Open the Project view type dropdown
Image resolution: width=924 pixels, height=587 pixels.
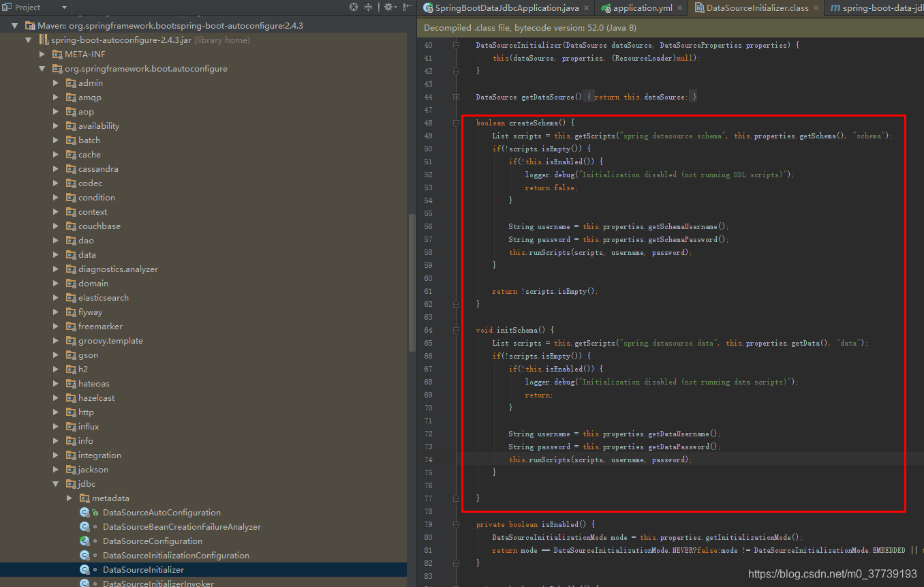pyautogui.click(x=65, y=7)
